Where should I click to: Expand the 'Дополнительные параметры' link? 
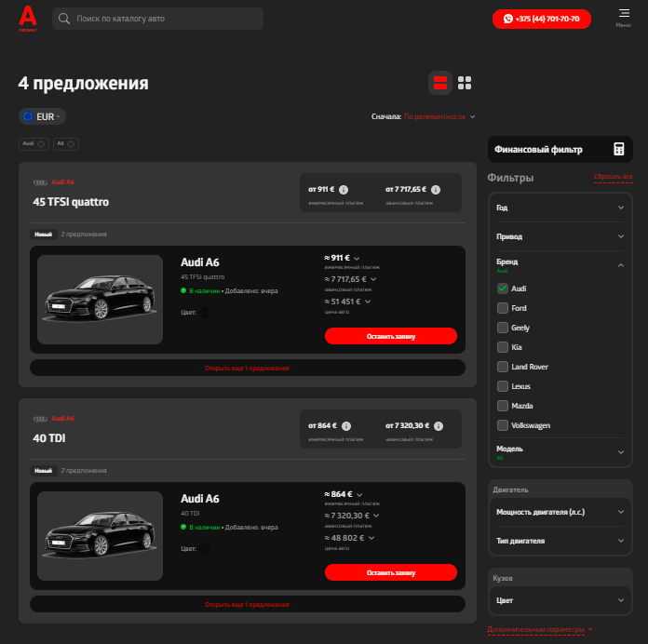point(540,629)
